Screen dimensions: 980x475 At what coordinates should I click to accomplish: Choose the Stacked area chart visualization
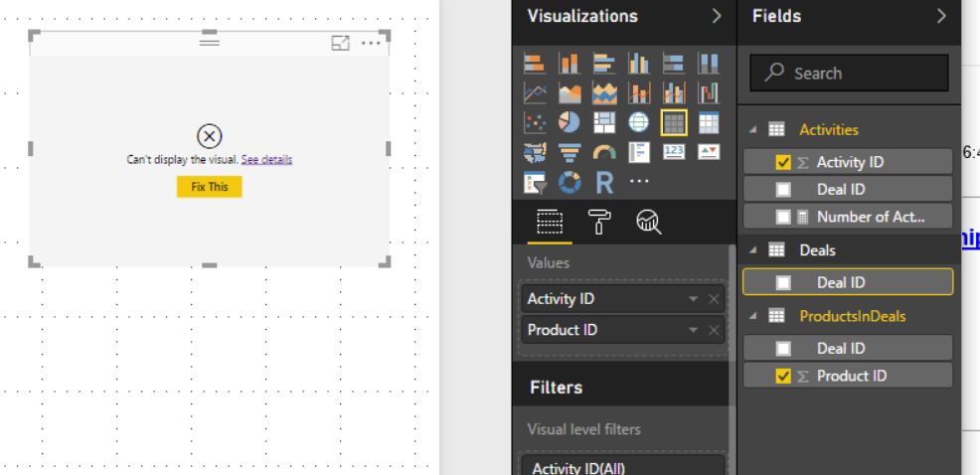(604, 93)
